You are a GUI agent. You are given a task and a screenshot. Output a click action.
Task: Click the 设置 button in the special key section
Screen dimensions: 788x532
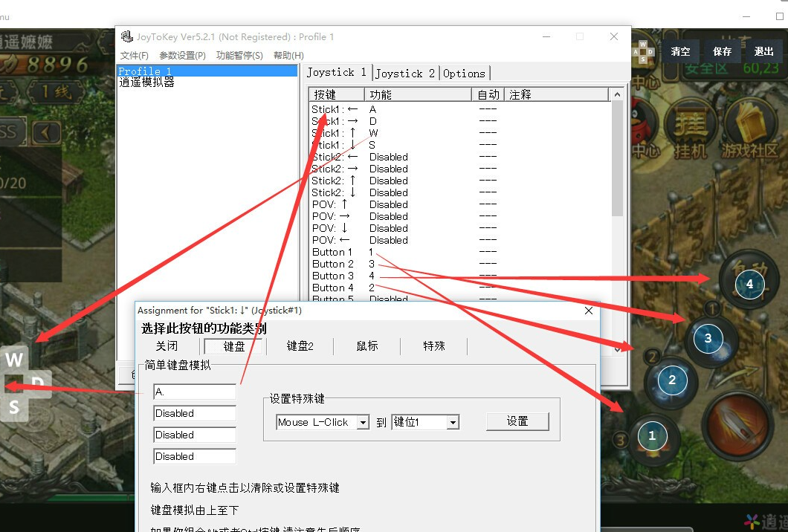coord(517,420)
